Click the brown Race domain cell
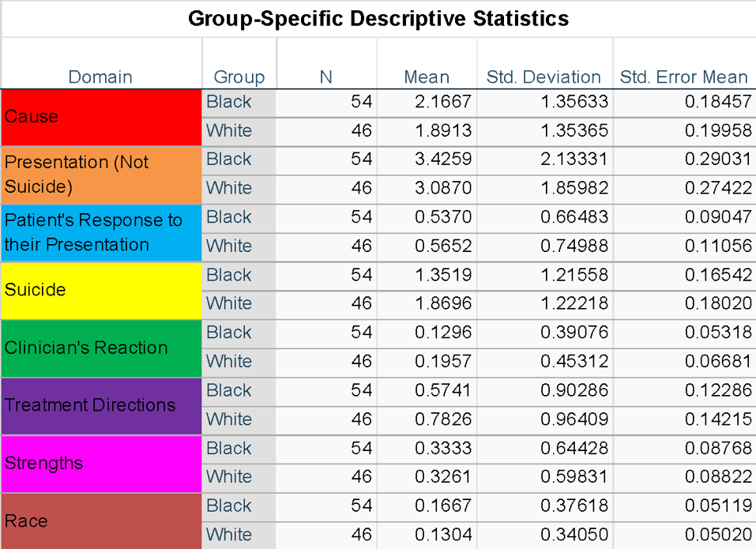Screen dimensions: 756x549 click(101, 521)
